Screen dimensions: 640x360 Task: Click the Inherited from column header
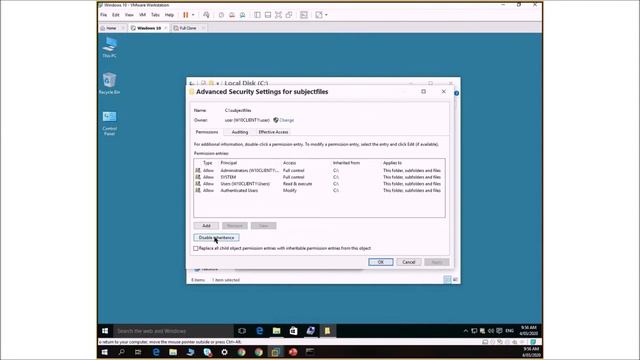[347, 163]
